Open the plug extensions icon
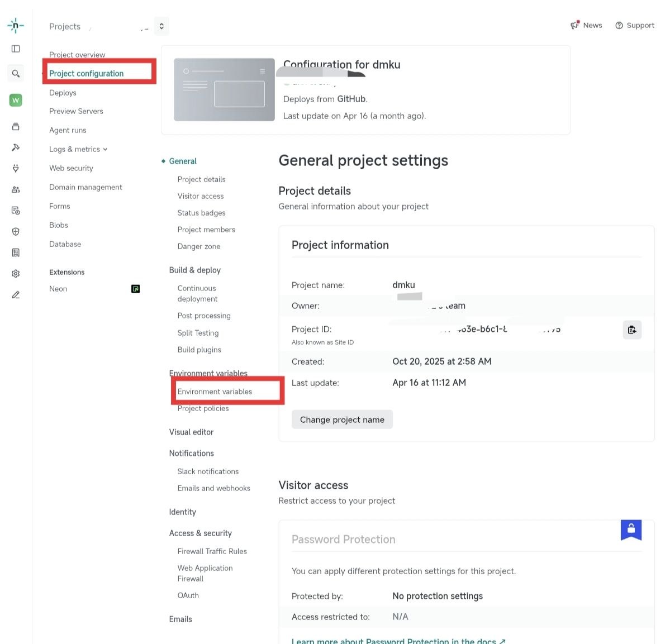670x644 pixels. (x=16, y=168)
